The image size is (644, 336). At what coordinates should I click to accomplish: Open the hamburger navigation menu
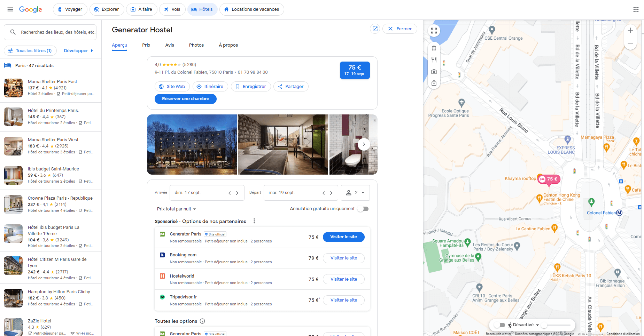point(10,9)
